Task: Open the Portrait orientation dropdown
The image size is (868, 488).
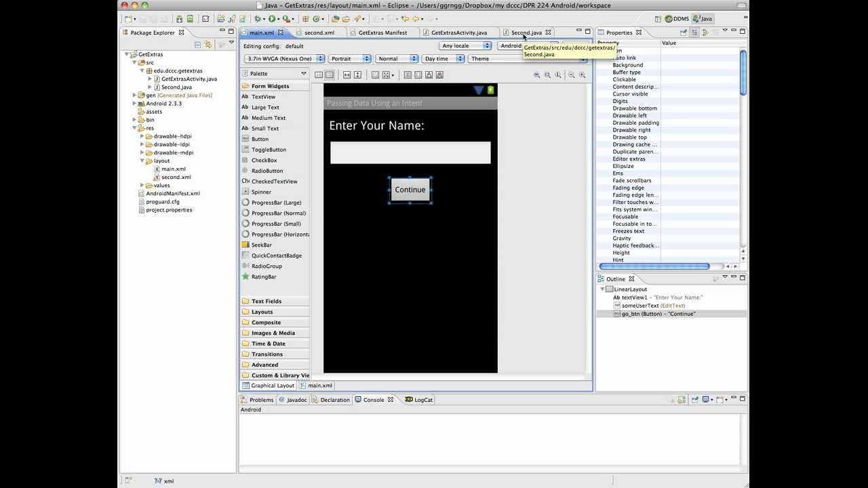Action: click(x=350, y=58)
